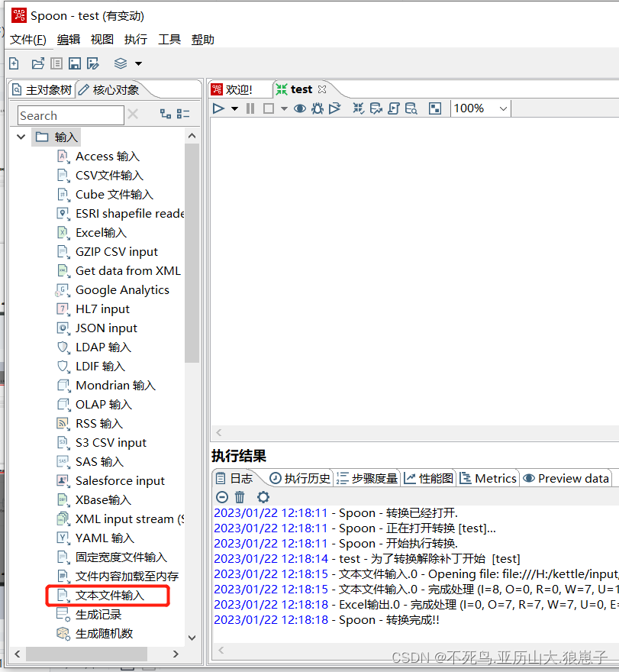Open the Preview data tab
The height and width of the screenshot is (672, 619).
coord(566,478)
